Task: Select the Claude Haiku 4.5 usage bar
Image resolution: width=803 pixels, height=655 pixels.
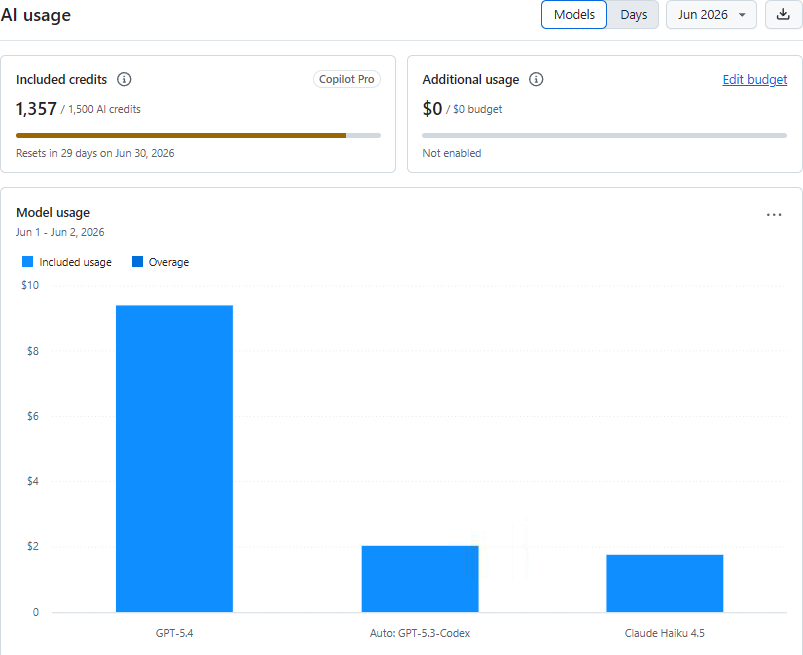Action: [x=665, y=583]
